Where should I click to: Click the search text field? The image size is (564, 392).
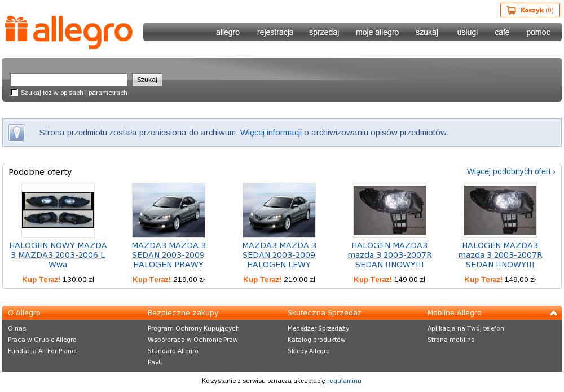point(69,80)
